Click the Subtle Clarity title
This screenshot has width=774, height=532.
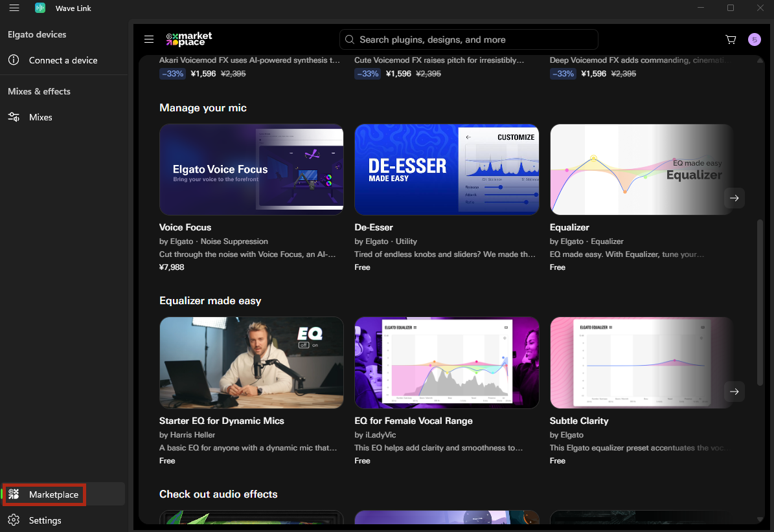[579, 421]
